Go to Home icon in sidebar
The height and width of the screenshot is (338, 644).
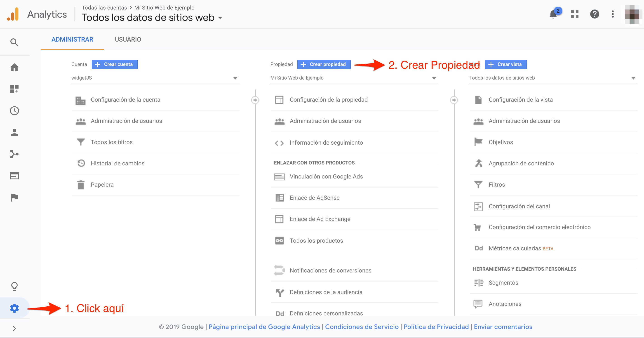(14, 67)
